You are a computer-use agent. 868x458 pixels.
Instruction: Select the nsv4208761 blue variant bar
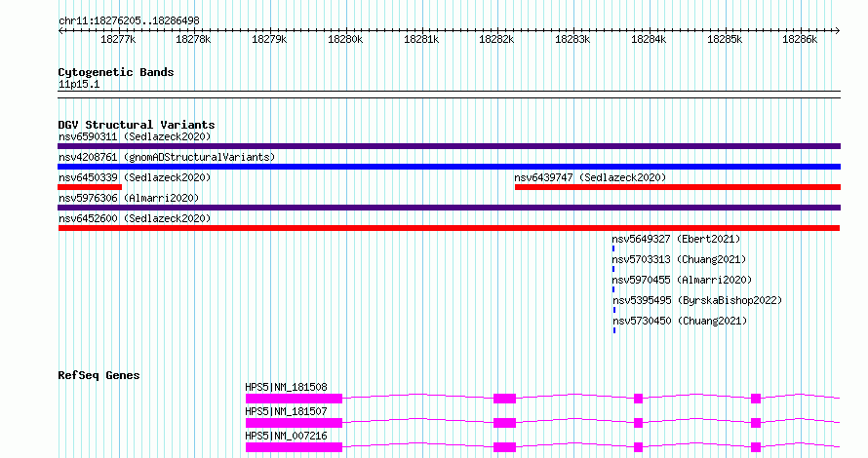click(x=449, y=167)
